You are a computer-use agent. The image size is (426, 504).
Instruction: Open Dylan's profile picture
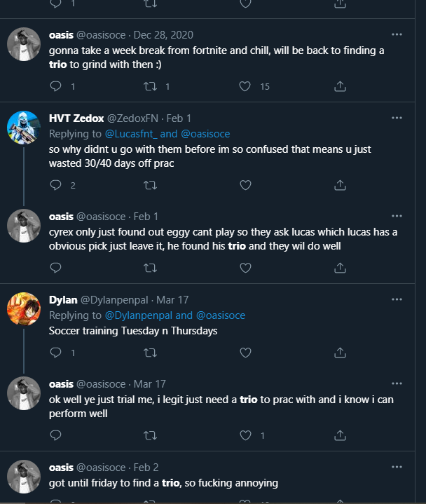[23, 308]
